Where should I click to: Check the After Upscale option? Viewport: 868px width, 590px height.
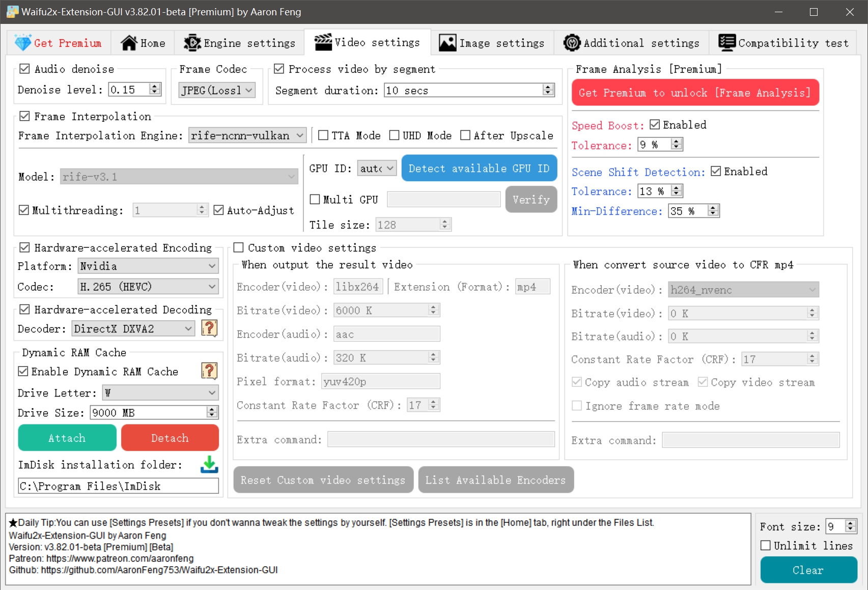point(465,135)
